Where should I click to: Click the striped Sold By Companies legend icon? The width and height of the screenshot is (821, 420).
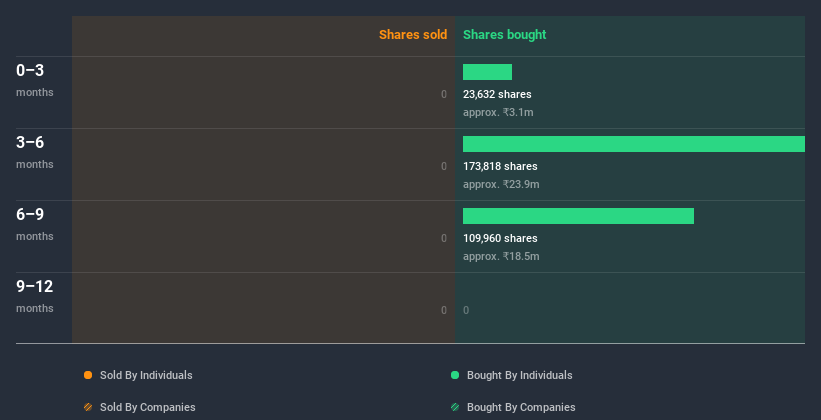[x=88, y=407]
